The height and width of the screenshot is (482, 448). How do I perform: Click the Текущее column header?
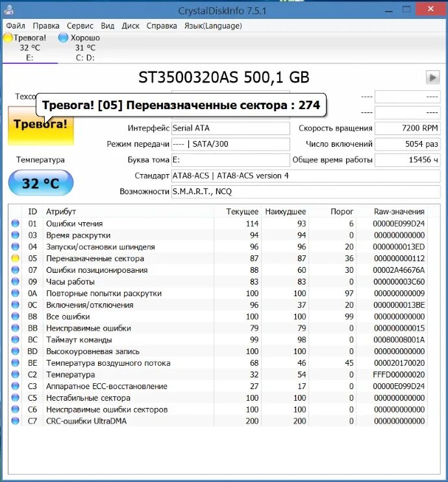click(x=238, y=212)
